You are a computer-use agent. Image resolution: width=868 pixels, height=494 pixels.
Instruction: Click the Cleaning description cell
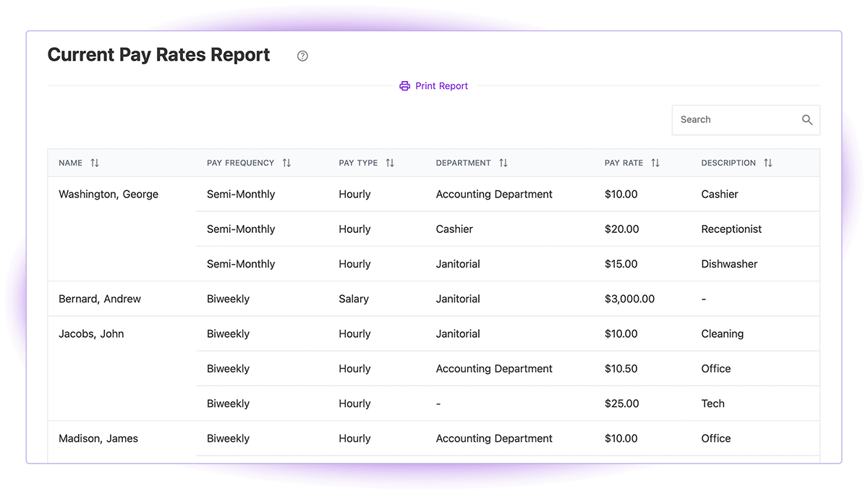click(723, 334)
